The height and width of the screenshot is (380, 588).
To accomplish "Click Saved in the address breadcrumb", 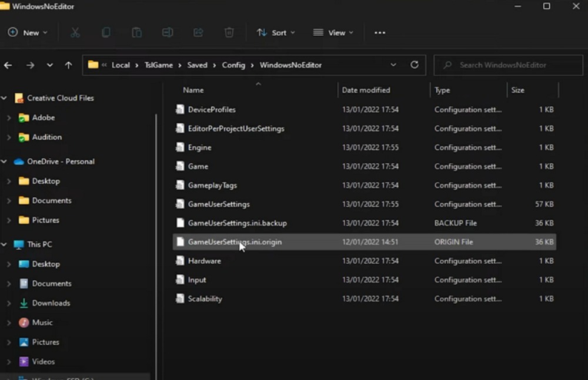I will 197,65.
